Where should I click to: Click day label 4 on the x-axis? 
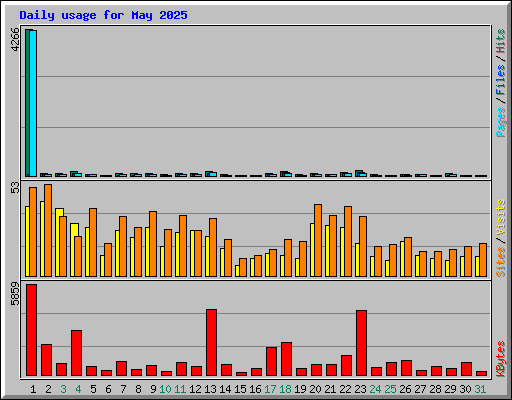(78, 389)
